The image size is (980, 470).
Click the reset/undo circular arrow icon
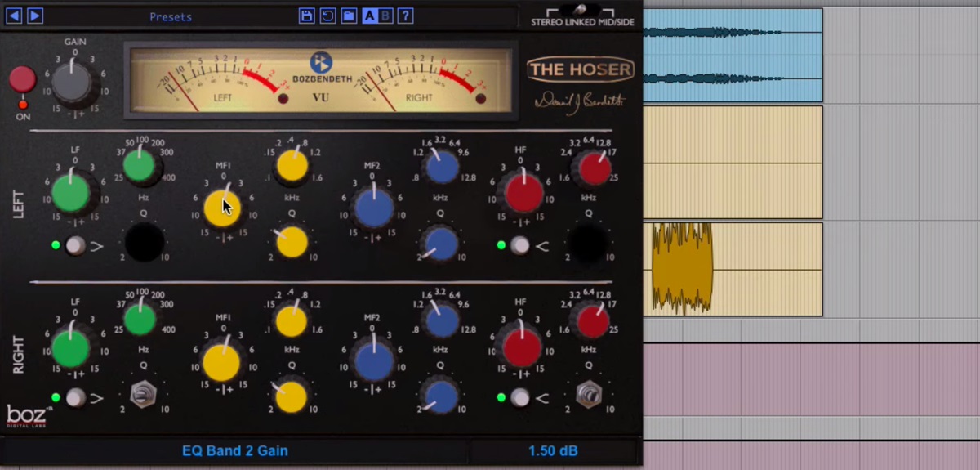click(x=327, y=16)
